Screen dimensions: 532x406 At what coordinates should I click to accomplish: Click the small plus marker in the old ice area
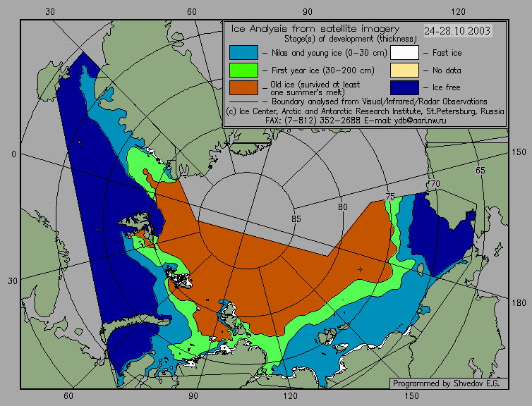(360, 270)
